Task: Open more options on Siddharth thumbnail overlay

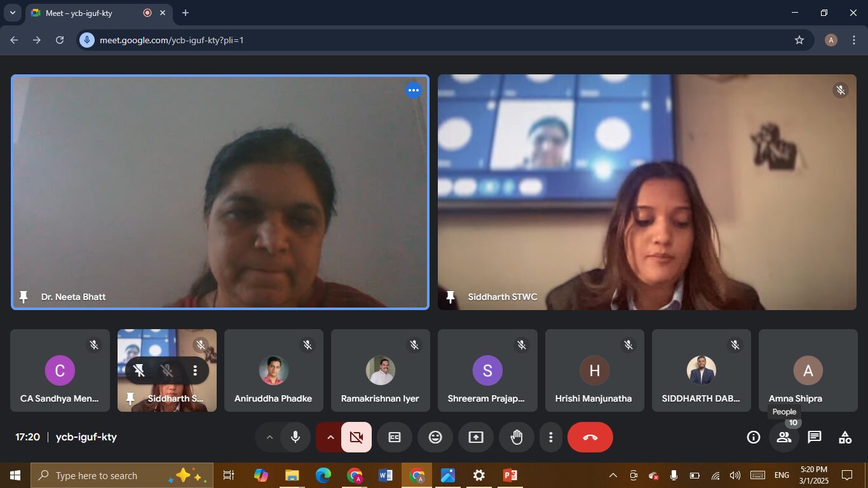Action: pos(195,370)
